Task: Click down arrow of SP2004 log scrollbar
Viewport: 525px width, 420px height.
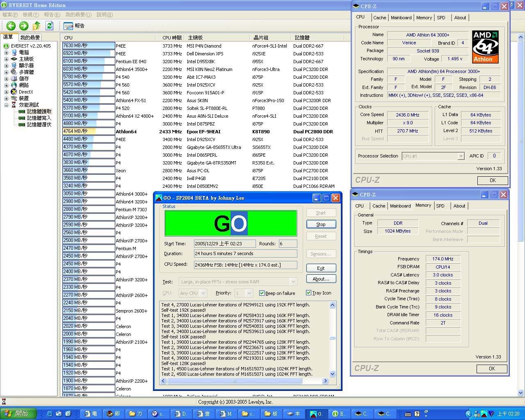Action: [x=332, y=374]
